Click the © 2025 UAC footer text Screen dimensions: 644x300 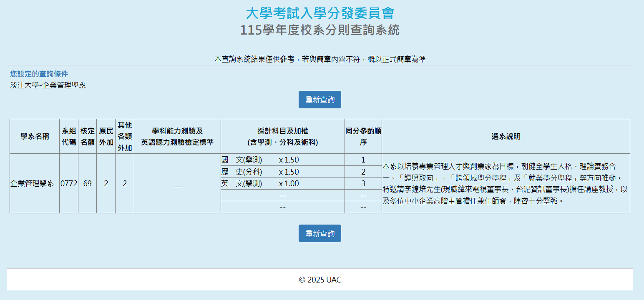click(319, 280)
